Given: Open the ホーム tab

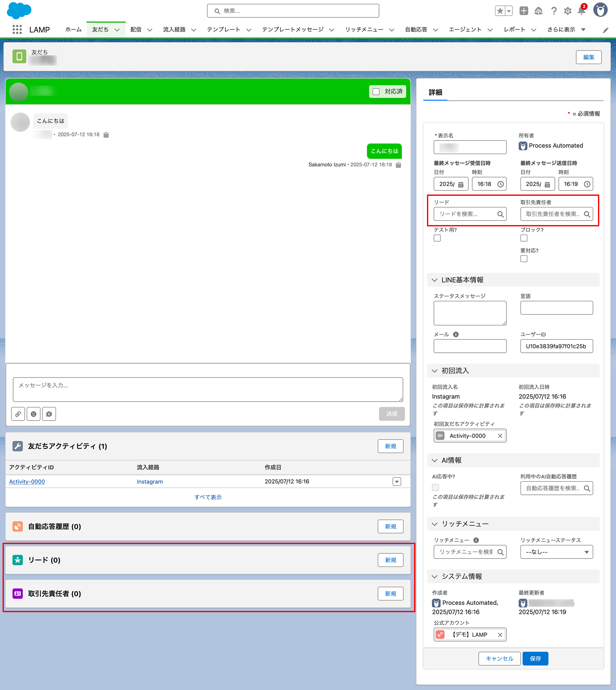Looking at the screenshot, I should tap(73, 30).
